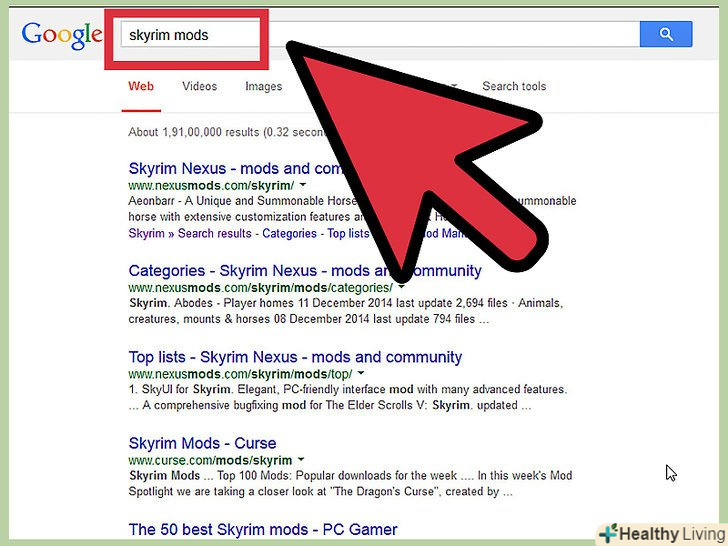728x546 pixels.
Task: Open Search tools
Action: click(x=514, y=87)
